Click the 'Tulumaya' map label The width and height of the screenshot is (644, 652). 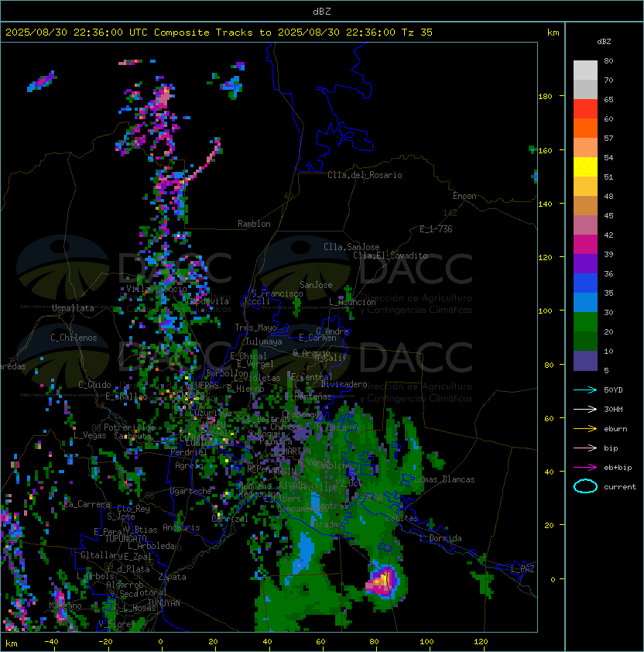coord(264,341)
